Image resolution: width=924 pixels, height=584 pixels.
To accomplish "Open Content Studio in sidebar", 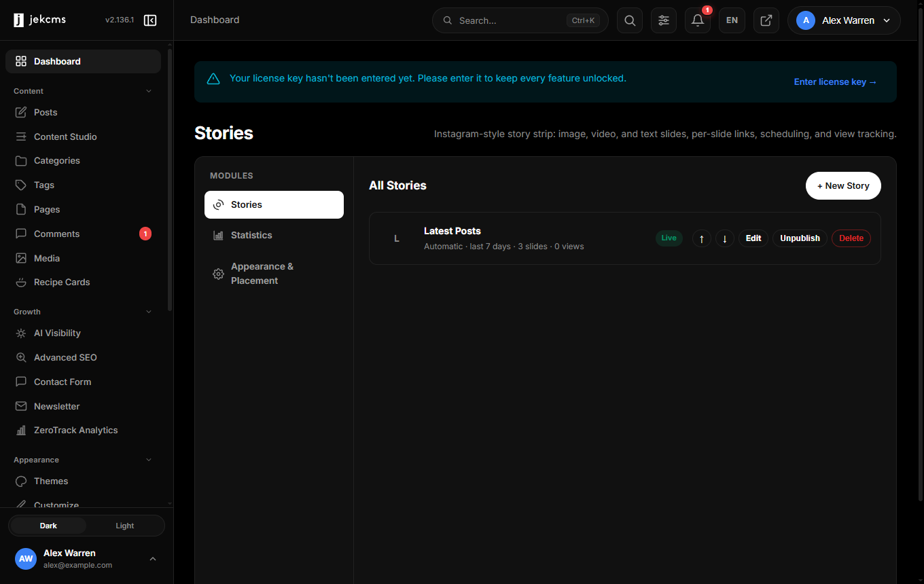I will pyautogui.click(x=83, y=136).
